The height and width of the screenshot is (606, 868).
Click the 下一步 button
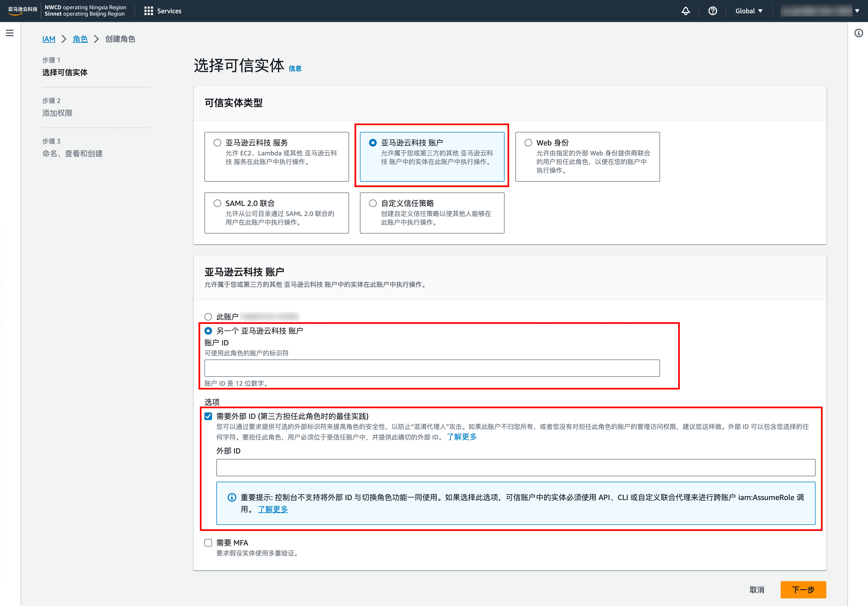tap(803, 589)
